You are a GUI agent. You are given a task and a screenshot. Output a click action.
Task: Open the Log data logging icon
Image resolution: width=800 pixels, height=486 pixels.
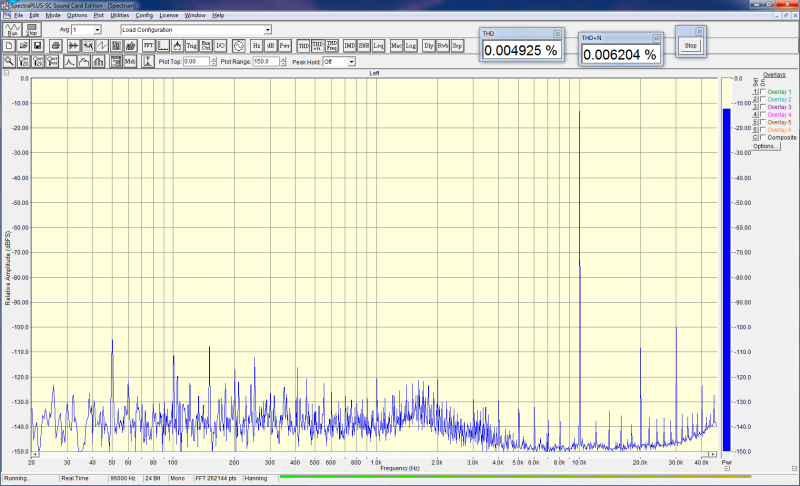411,46
